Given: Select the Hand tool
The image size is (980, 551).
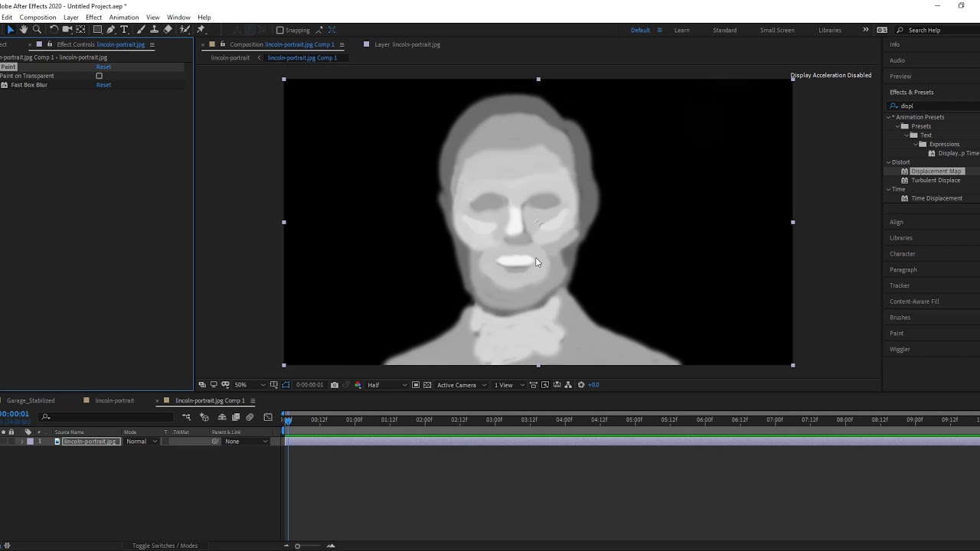Looking at the screenshot, I should point(24,30).
